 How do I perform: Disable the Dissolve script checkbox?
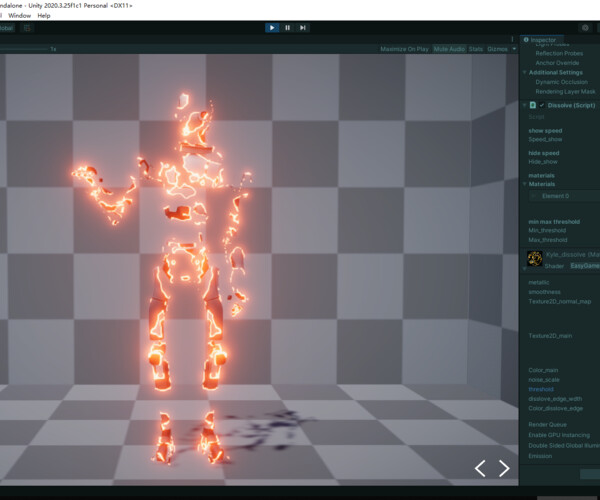[x=543, y=105]
